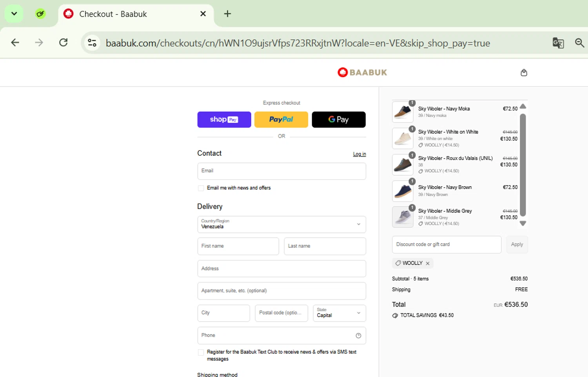The height and width of the screenshot is (377, 588).
Task: Pay with PayPal button
Action: pyautogui.click(x=281, y=120)
